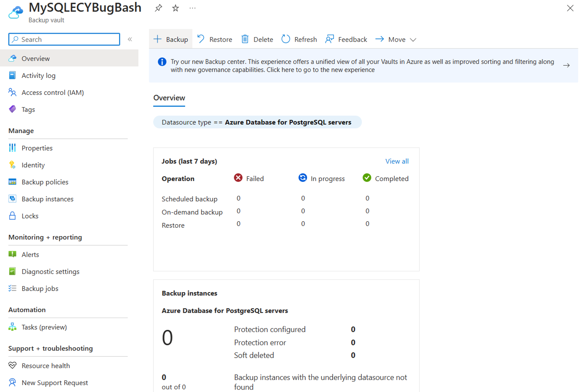The height and width of the screenshot is (392, 579).
Task: Click the Failed status icon
Action: (238, 178)
